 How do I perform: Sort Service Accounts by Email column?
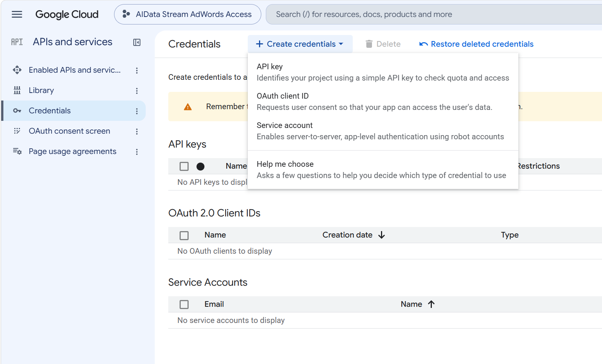tap(214, 304)
